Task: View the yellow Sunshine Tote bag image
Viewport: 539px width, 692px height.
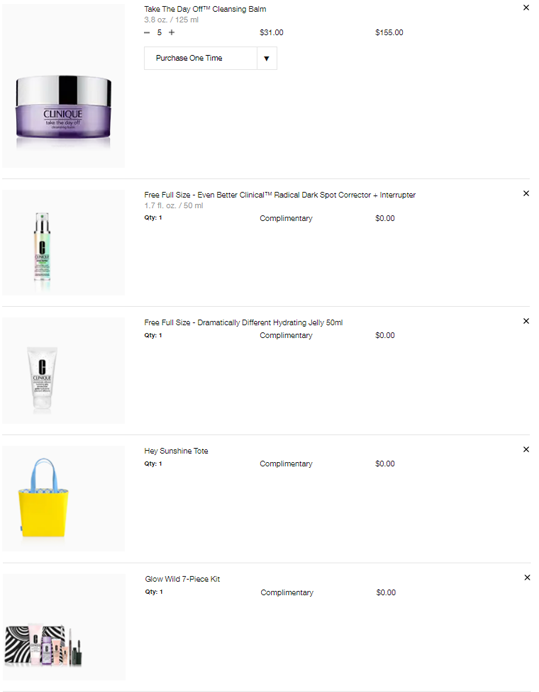Action: tap(64, 498)
